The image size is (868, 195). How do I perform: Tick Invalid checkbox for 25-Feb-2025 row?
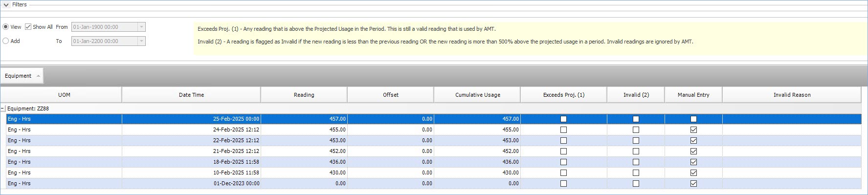point(636,119)
